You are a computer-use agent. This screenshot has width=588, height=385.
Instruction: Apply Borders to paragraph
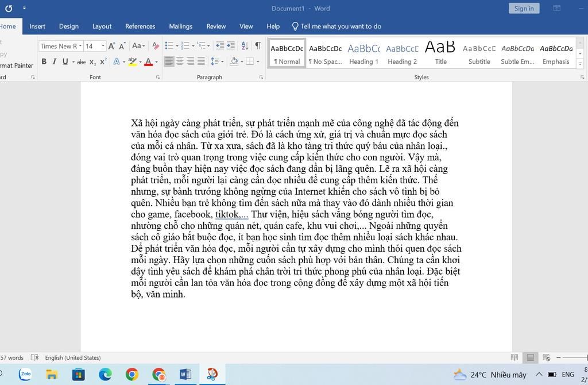pyautogui.click(x=250, y=61)
